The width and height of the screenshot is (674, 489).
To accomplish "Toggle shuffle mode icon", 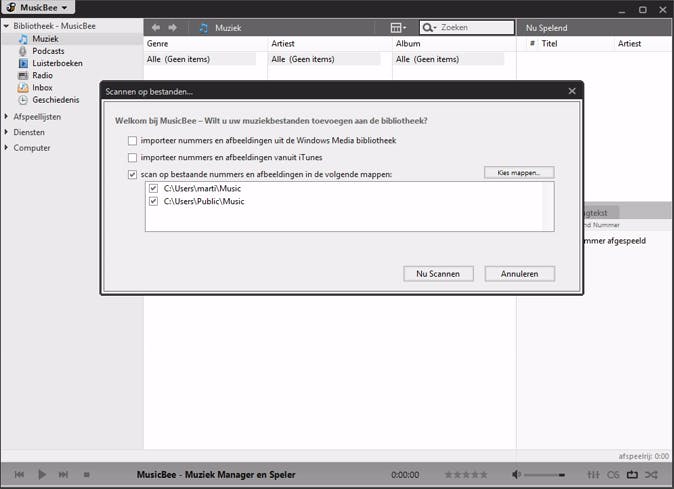I will (x=651, y=474).
